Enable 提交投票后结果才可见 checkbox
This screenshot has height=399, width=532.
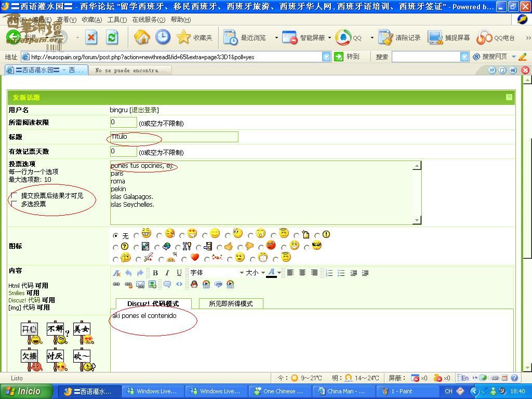pos(14,196)
